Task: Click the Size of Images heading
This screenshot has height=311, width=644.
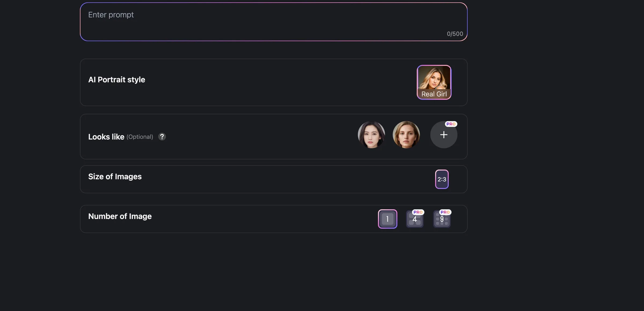Action: 115,177
